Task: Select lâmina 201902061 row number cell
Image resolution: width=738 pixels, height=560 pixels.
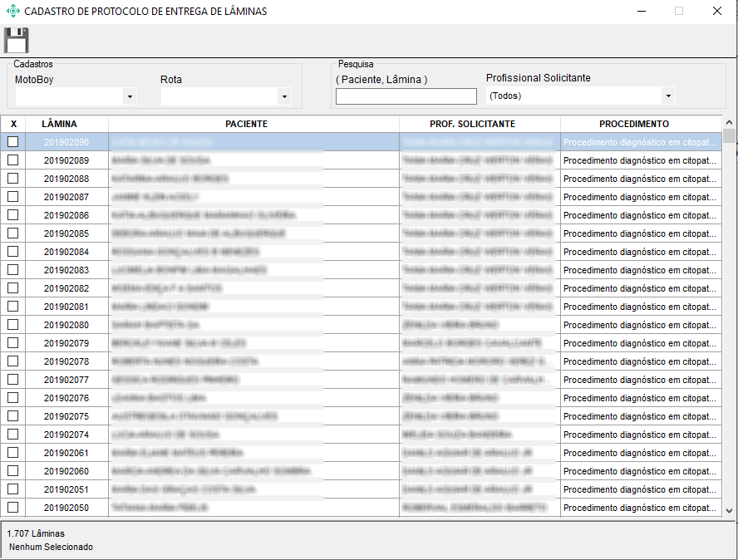Action: [x=66, y=453]
